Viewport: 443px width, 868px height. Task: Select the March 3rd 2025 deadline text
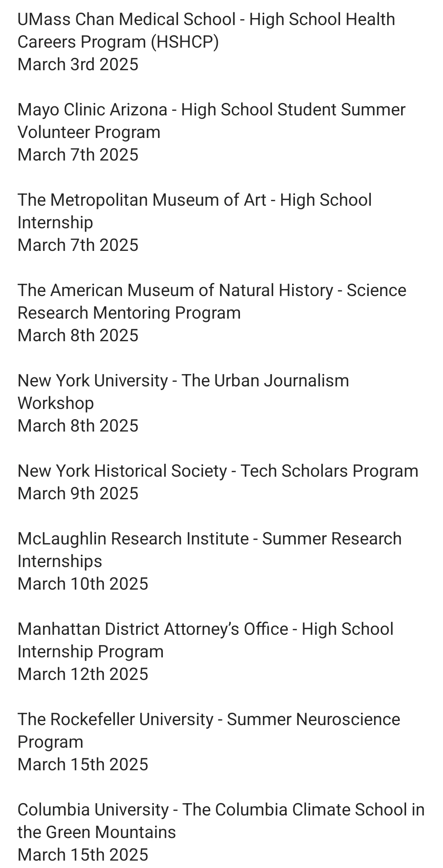pyautogui.click(x=78, y=64)
